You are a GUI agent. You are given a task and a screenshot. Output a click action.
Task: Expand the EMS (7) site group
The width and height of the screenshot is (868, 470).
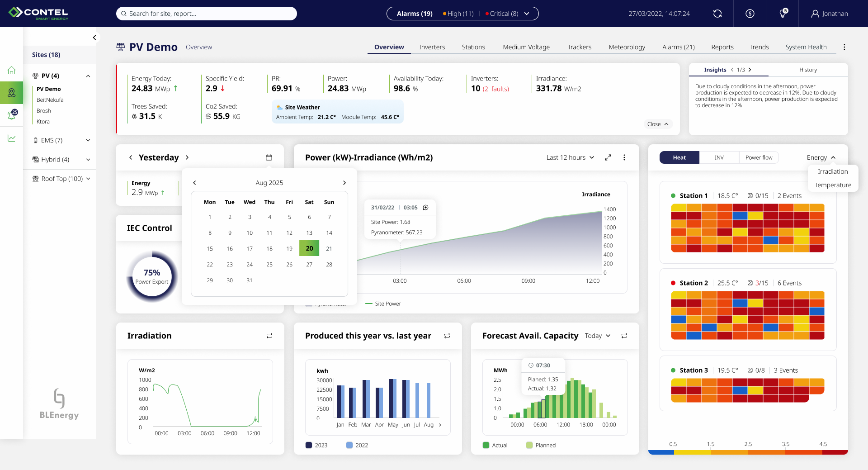point(88,140)
